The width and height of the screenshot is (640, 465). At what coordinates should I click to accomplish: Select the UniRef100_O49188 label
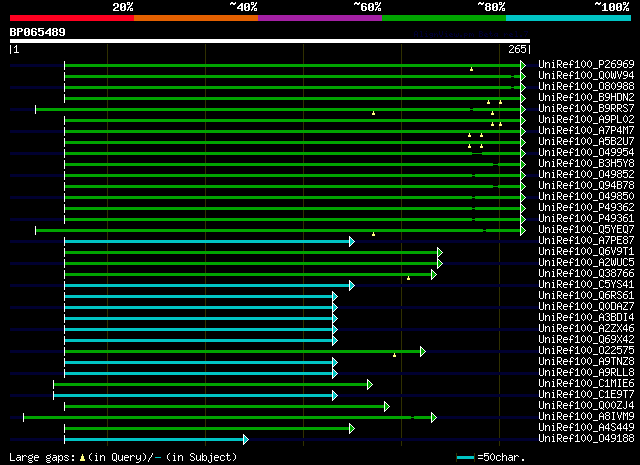586,439
